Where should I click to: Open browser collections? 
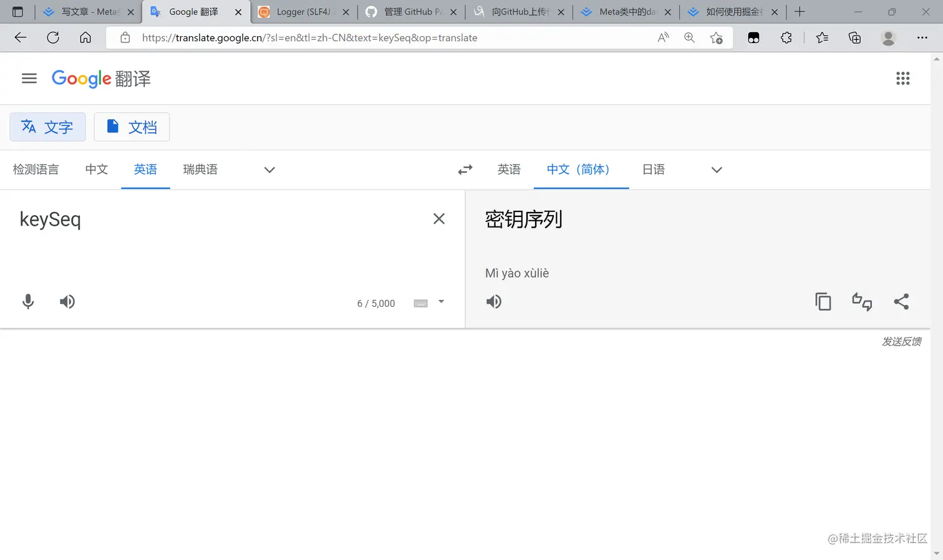[x=854, y=38]
